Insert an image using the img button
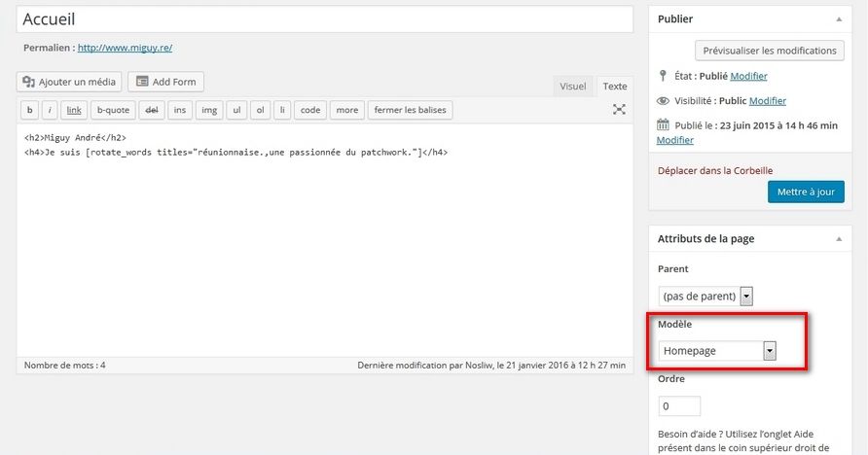 (209, 110)
